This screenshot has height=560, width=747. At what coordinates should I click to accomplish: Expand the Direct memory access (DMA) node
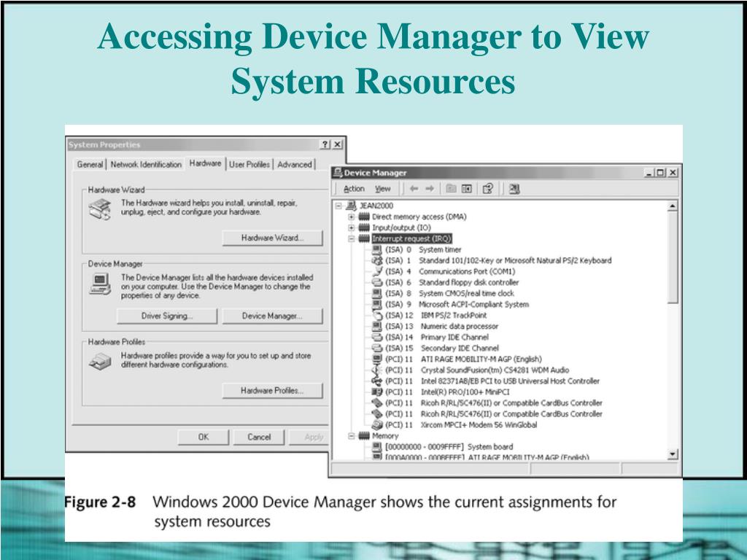click(x=351, y=217)
